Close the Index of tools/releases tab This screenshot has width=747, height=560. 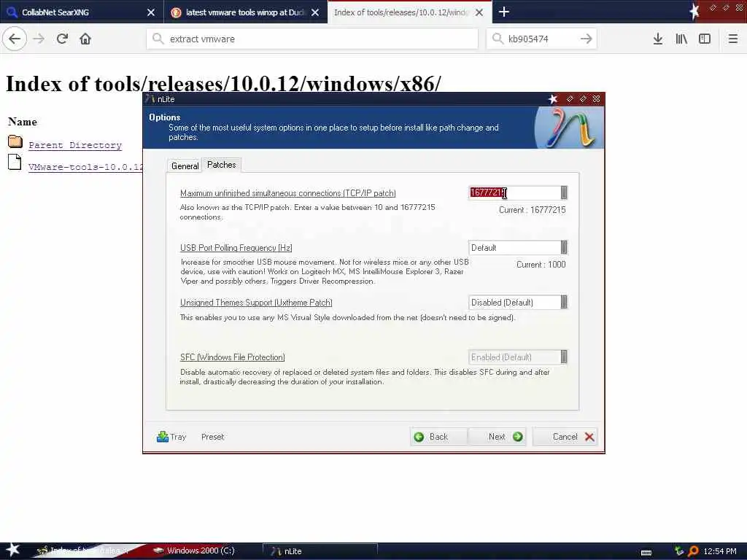(479, 12)
